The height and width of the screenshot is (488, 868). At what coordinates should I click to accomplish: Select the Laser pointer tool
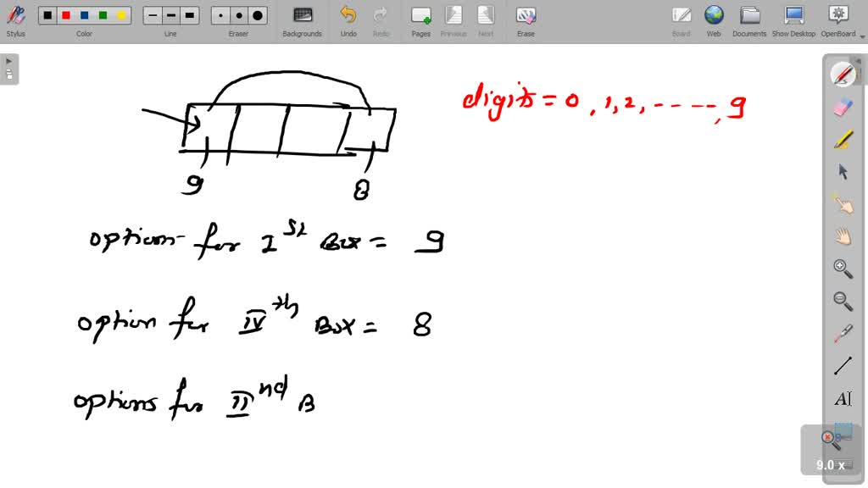pos(843,334)
